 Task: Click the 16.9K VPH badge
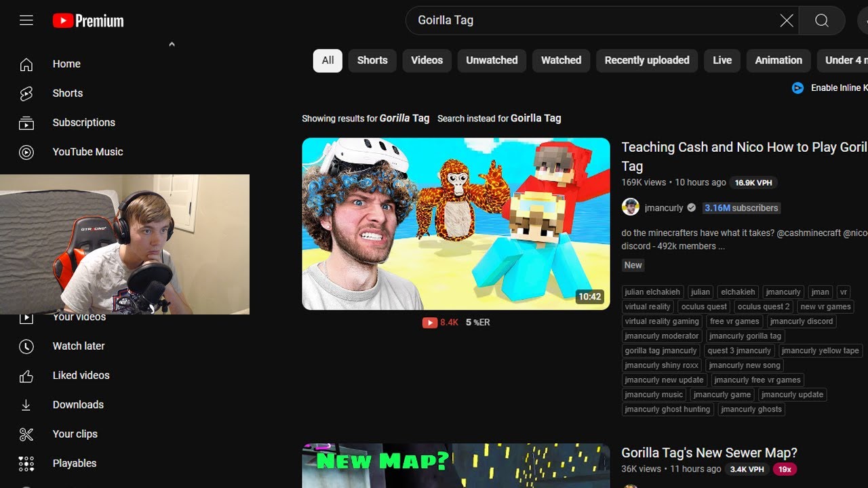753,183
